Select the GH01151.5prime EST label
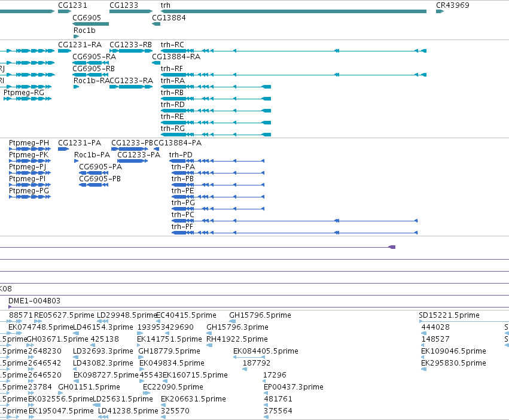 point(89,387)
